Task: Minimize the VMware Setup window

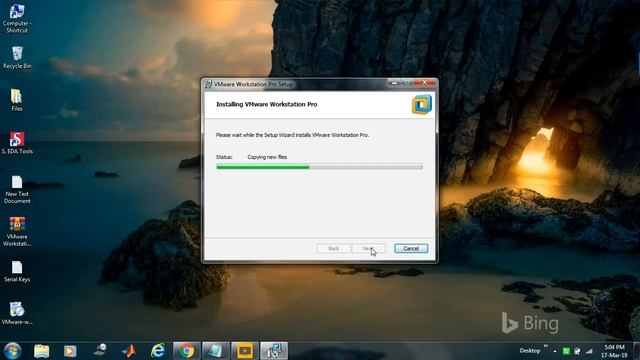Action: pyautogui.click(x=394, y=82)
